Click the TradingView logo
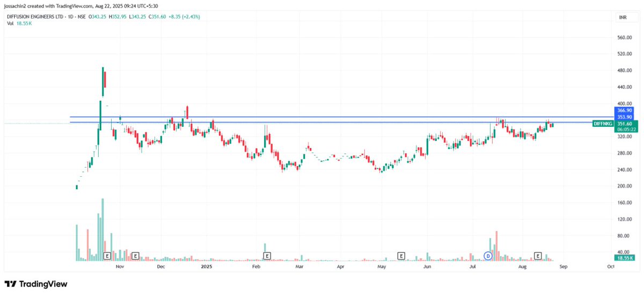The image size is (644, 296). click(36, 284)
